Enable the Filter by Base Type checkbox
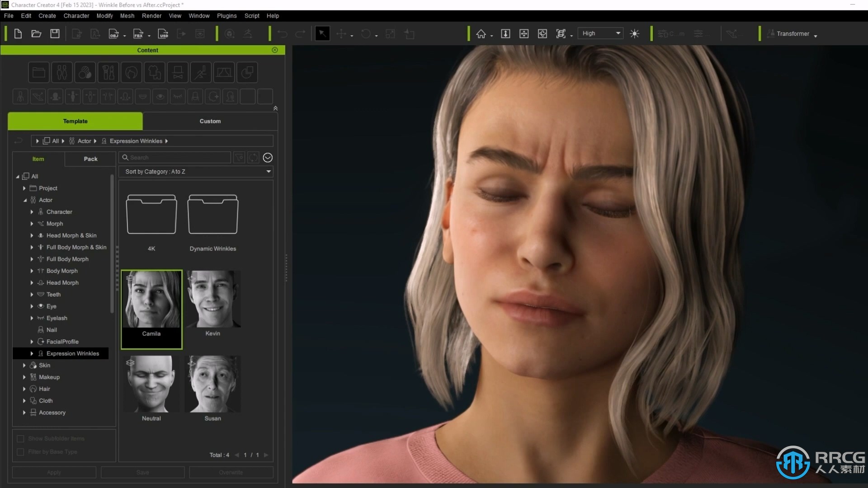This screenshot has width=868, height=488. tap(20, 452)
